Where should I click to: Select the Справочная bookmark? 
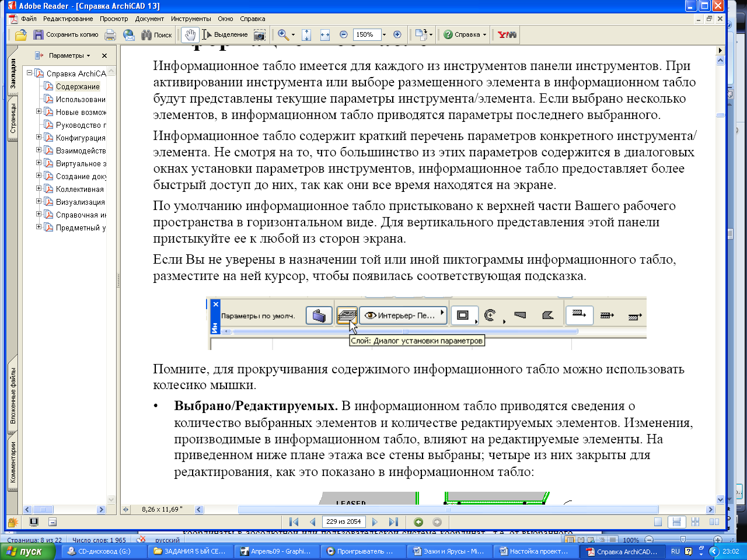(x=81, y=215)
